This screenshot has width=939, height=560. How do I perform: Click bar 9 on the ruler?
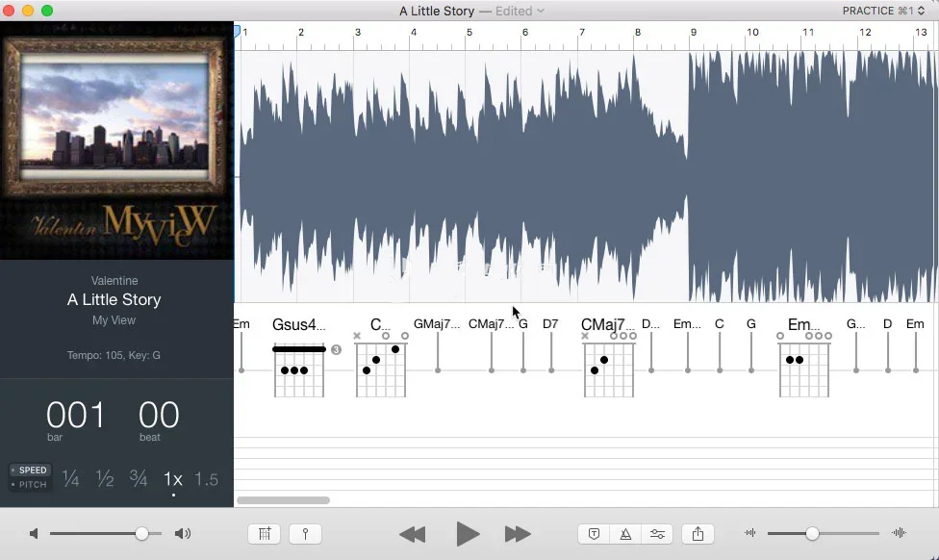tap(693, 33)
